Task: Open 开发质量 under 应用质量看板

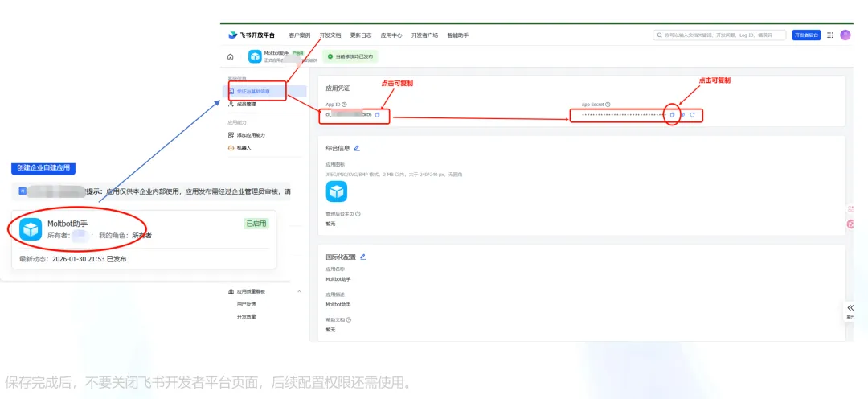Action: (247, 316)
